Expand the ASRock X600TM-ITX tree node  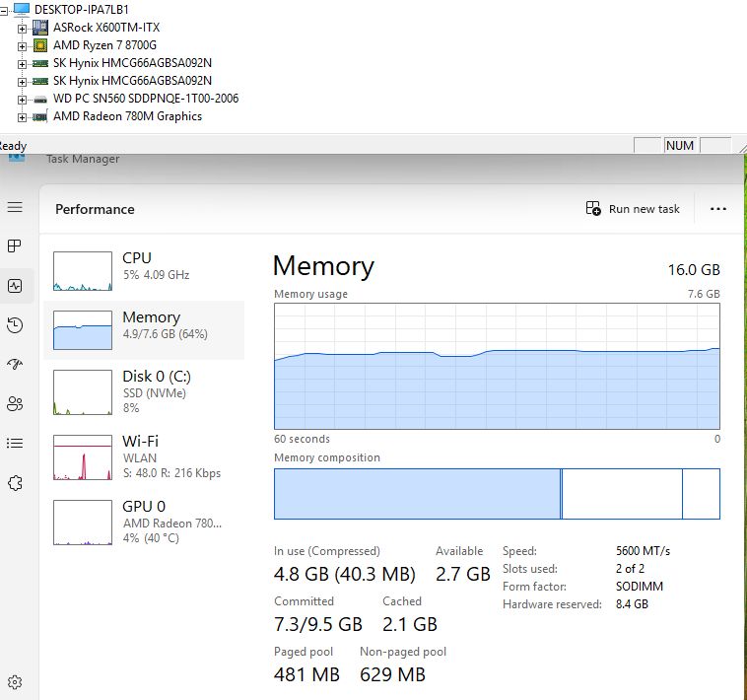point(22,28)
